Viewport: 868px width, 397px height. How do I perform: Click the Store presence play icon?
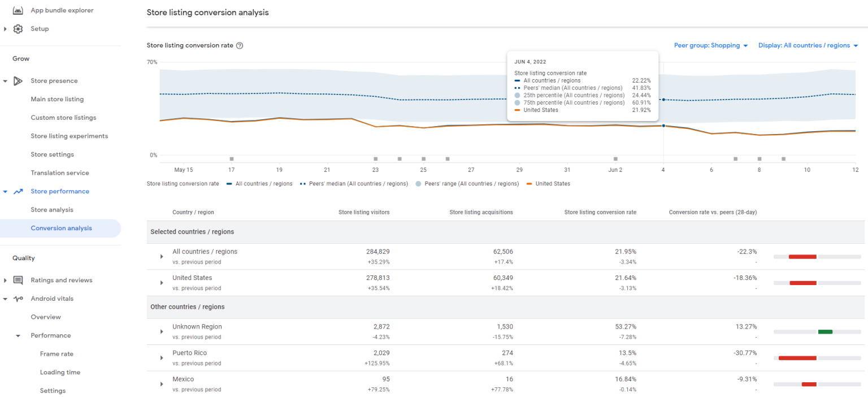coord(18,80)
